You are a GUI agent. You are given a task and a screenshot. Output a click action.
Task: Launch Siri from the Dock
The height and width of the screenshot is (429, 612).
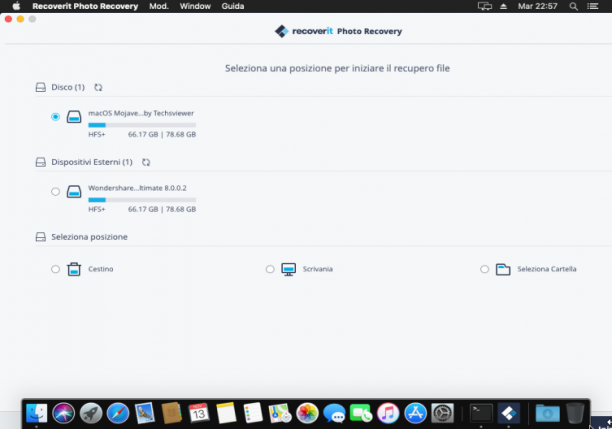[x=64, y=413]
